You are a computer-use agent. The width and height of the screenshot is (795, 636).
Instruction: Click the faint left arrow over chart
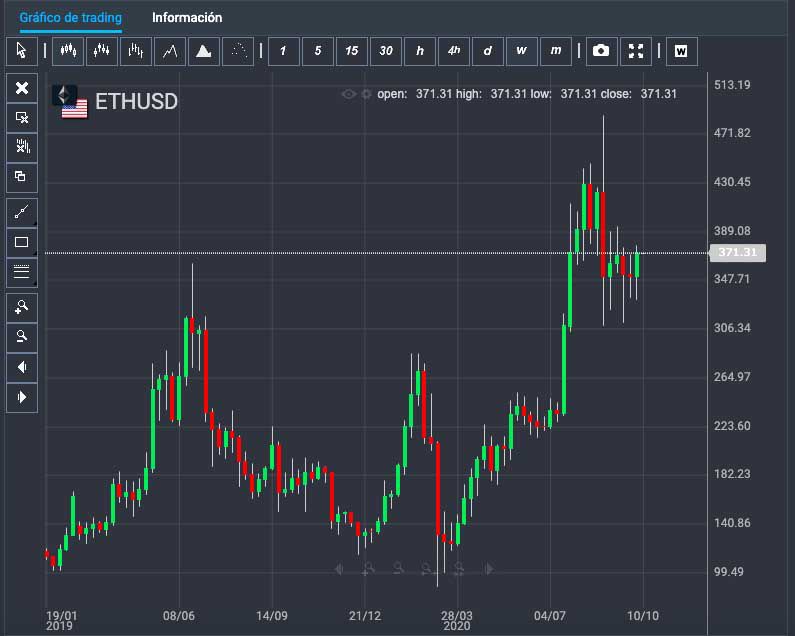(x=339, y=569)
